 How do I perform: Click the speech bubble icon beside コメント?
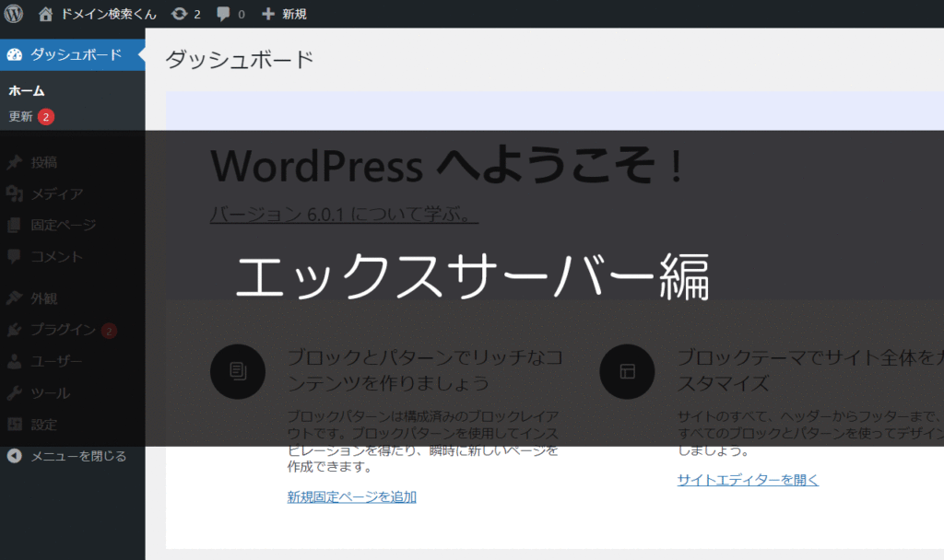pos(15,256)
